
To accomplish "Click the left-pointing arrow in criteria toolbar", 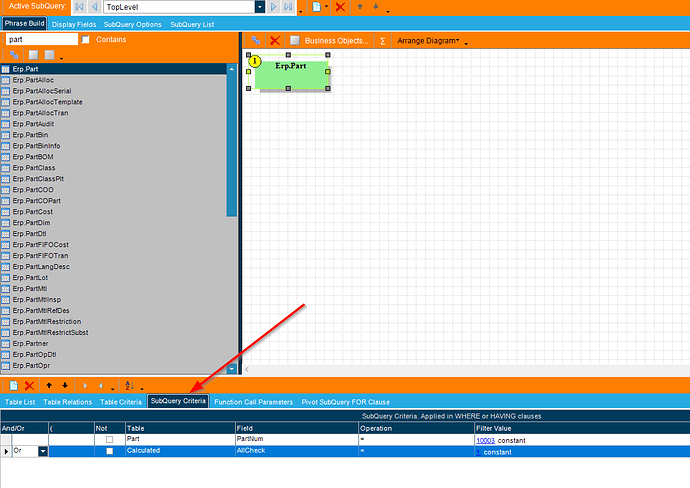I will [x=101, y=385].
